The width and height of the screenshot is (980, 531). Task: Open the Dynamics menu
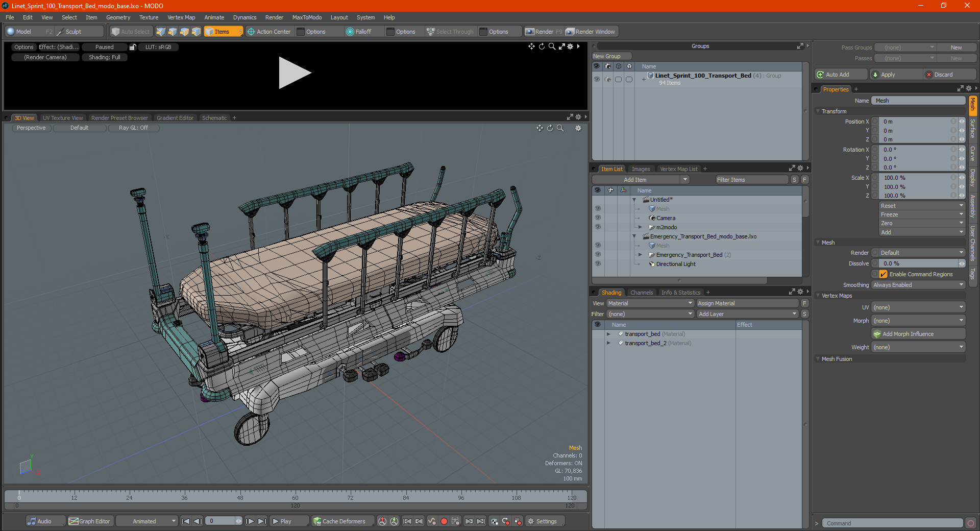point(244,17)
